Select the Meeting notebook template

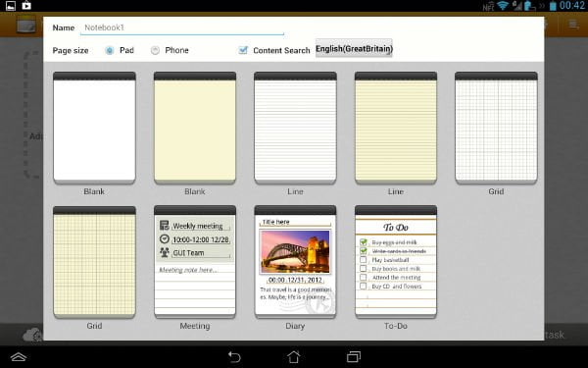coord(195,262)
